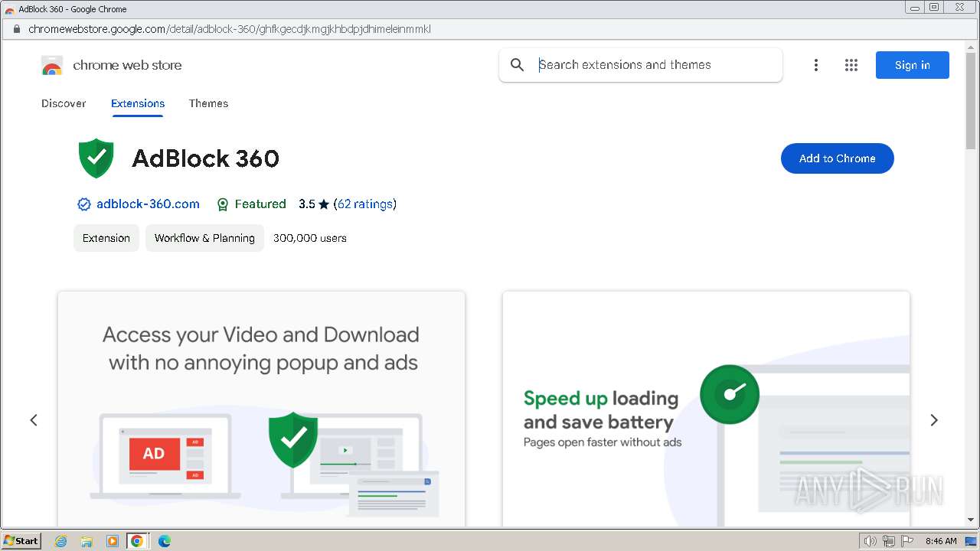
Task: Click the Action Center flag tray icon
Action: click(907, 541)
